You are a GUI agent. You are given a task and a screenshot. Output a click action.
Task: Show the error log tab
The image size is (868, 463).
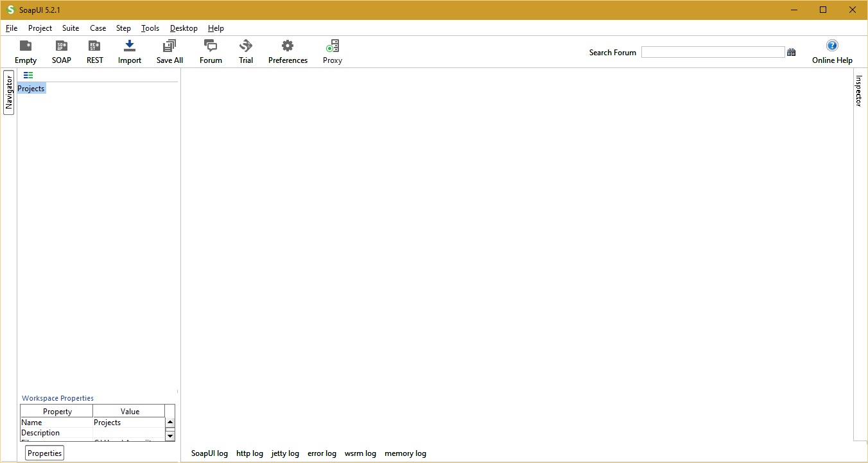322,453
